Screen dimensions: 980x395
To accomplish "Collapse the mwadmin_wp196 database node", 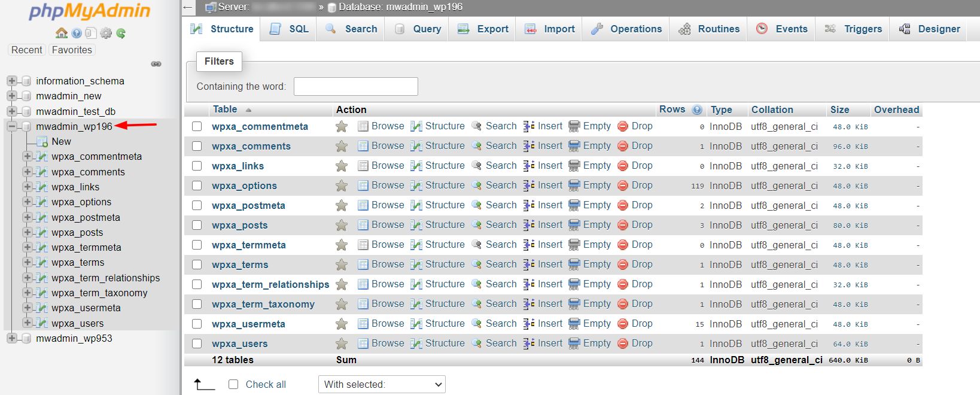I will pos(11,126).
